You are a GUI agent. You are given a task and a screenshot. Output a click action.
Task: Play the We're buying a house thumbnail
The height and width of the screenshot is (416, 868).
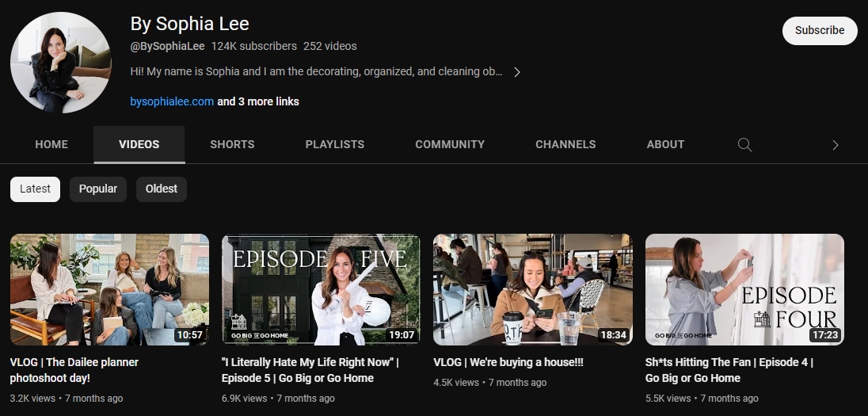532,290
